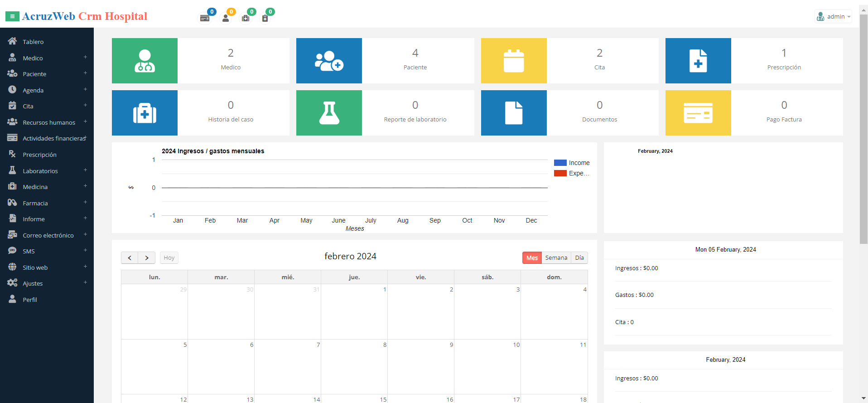
Task: Click the Paciente users icon in sidebar
Action: coord(12,73)
